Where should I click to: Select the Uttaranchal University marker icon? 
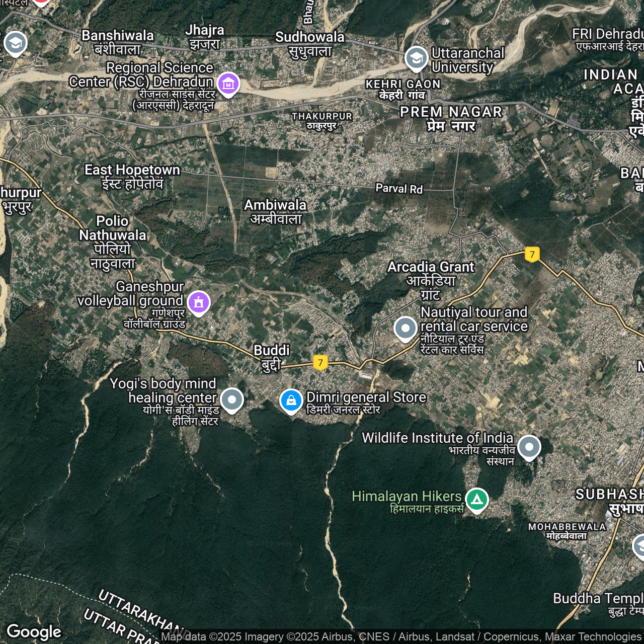pyautogui.click(x=416, y=58)
